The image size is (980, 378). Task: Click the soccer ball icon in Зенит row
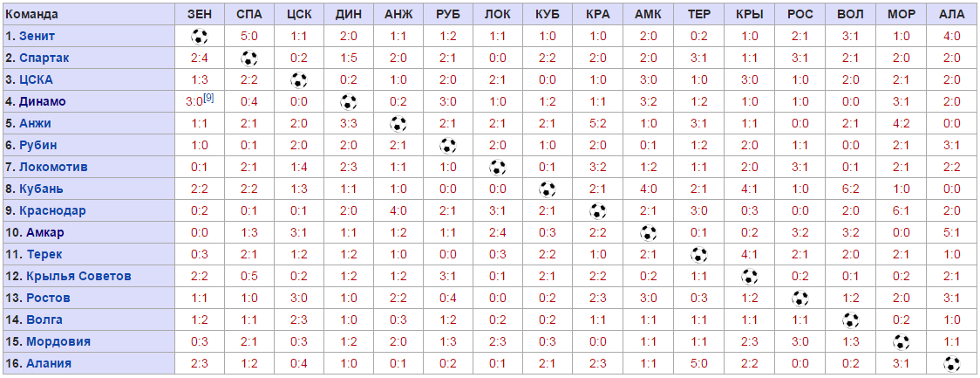(200, 37)
